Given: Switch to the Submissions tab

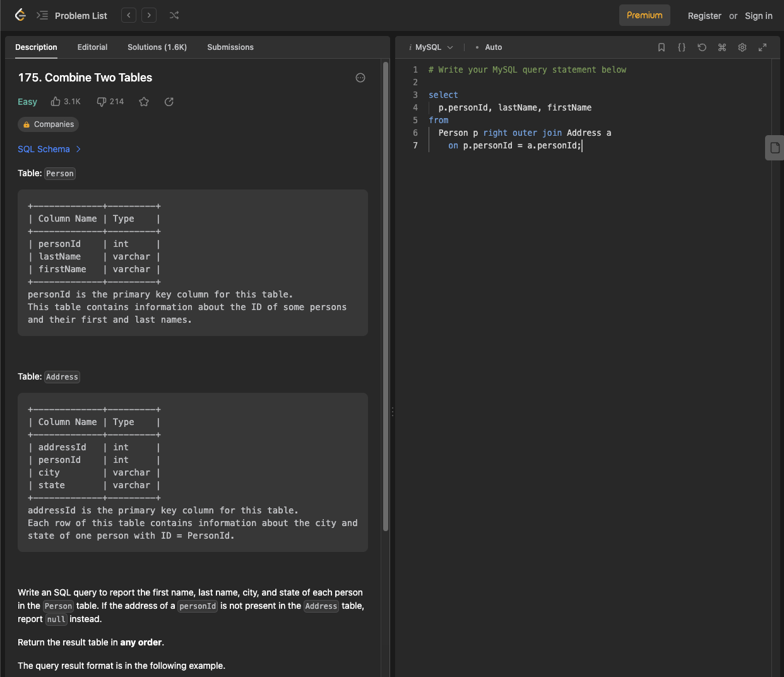Looking at the screenshot, I should coord(230,47).
